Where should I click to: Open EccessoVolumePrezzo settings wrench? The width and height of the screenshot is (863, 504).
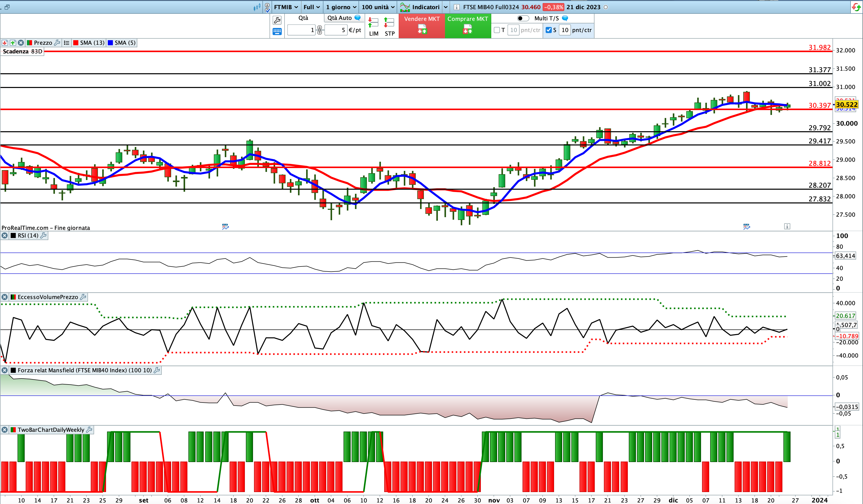83,297
